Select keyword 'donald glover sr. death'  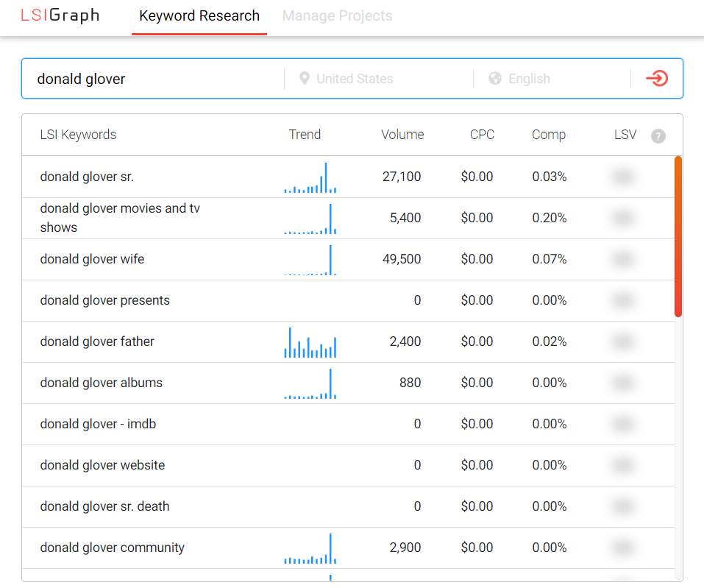click(104, 506)
